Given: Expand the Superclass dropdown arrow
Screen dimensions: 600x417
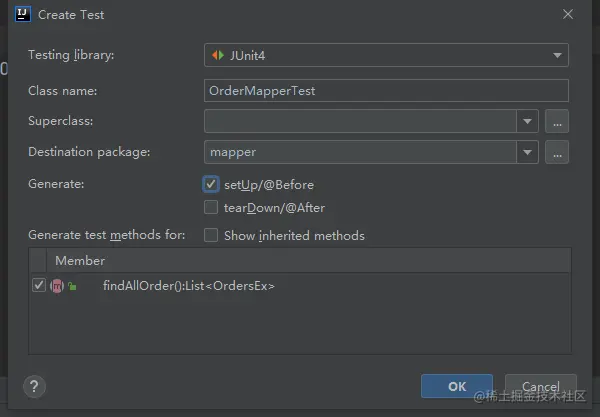Looking at the screenshot, I should coord(528,122).
